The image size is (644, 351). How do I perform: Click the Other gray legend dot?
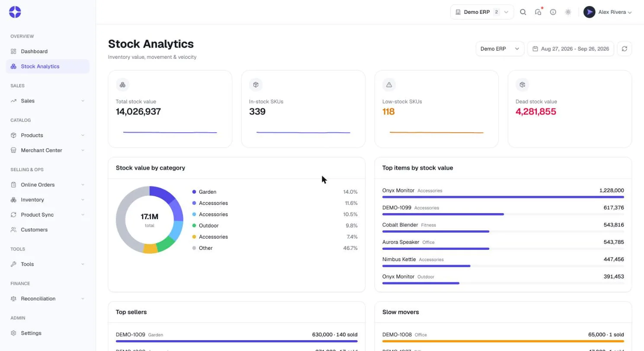point(194,248)
